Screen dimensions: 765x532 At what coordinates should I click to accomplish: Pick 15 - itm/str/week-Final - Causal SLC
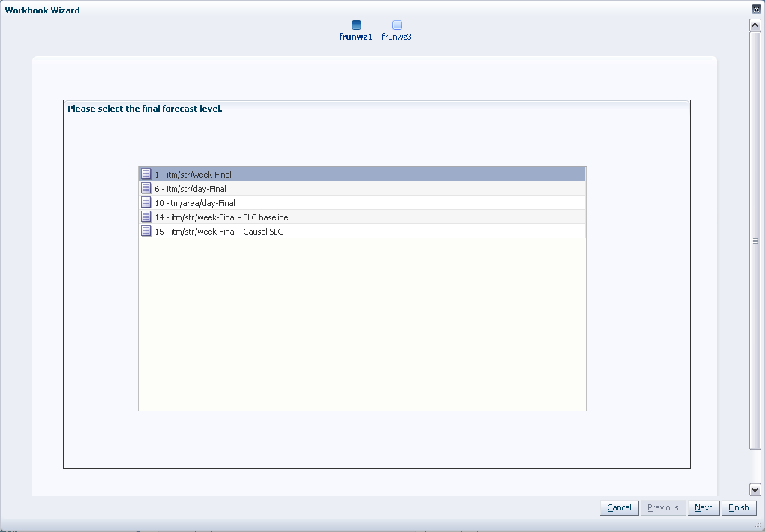(x=362, y=231)
